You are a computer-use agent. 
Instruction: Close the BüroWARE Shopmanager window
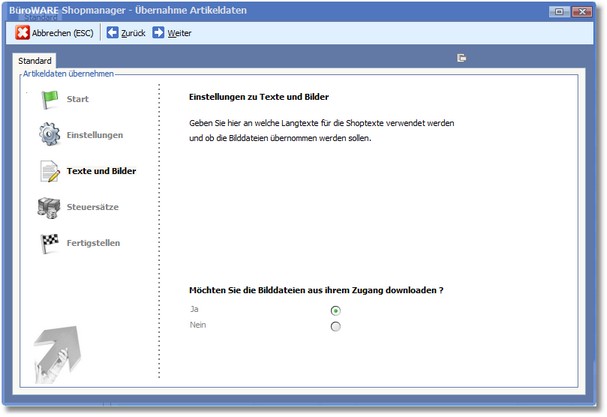click(582, 11)
